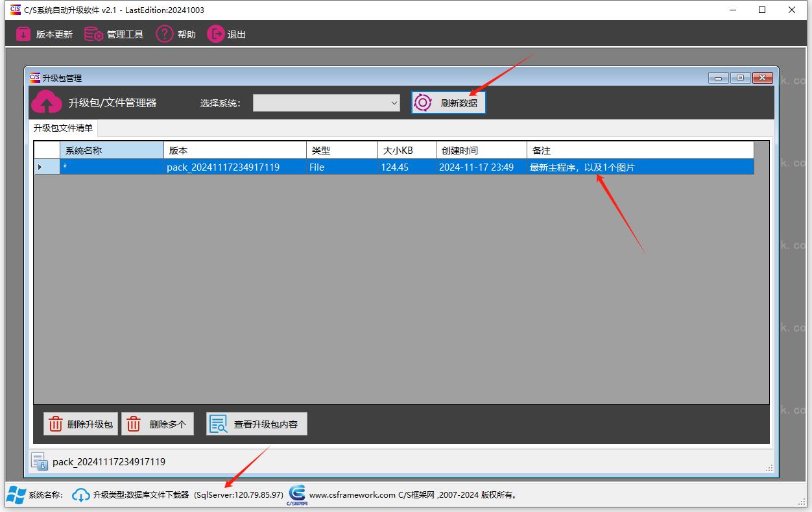Click the row selector arrow indicator
Viewport: 812px width, 512px height.
(x=40, y=167)
